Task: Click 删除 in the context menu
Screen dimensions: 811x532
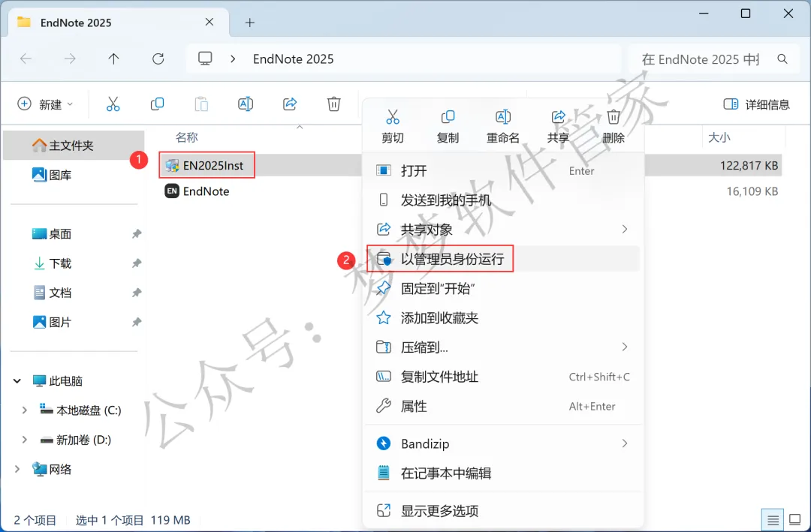Action: (x=614, y=127)
